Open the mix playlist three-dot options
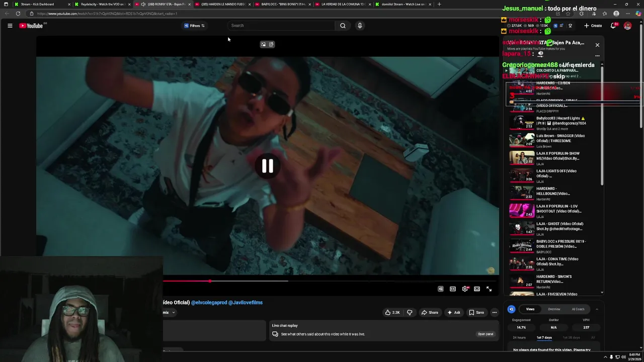The width and height of the screenshot is (644, 362). 597,56
